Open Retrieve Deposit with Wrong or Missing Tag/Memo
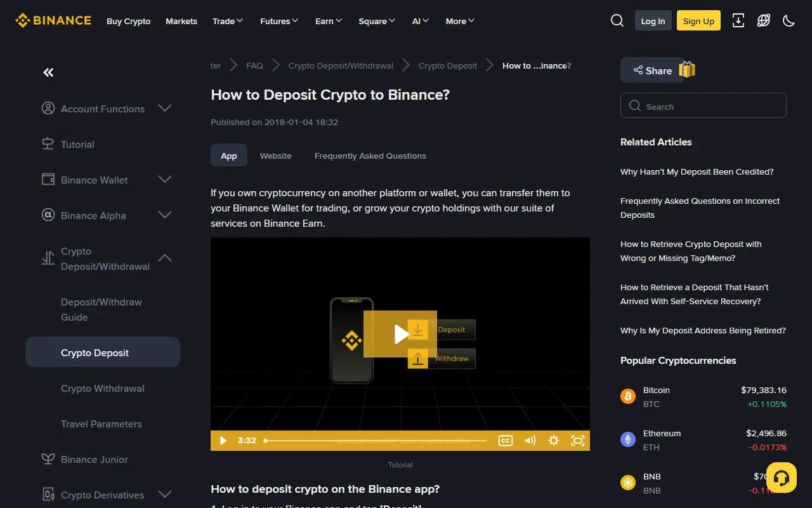Image resolution: width=812 pixels, height=508 pixels. (691, 251)
